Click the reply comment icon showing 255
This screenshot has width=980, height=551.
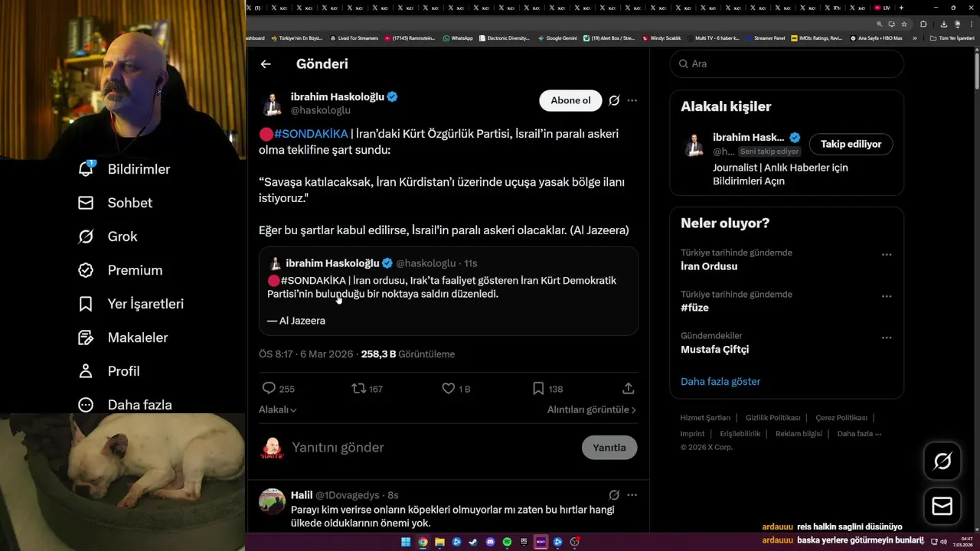269,389
